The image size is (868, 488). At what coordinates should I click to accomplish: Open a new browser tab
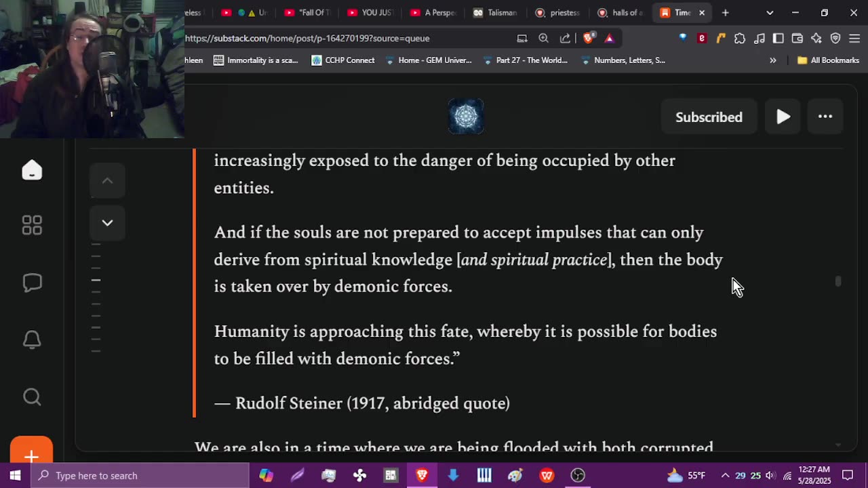coord(725,12)
